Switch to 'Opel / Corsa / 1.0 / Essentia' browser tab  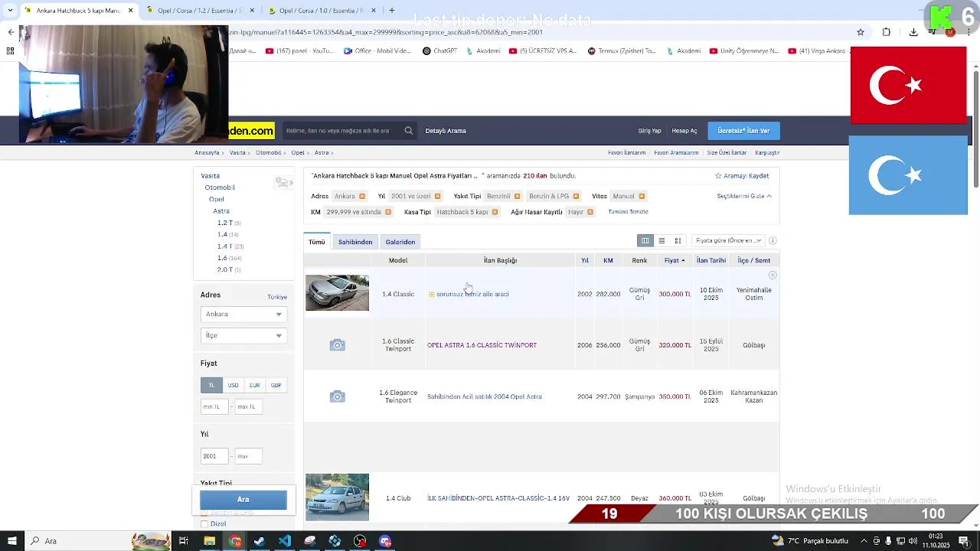(x=322, y=11)
